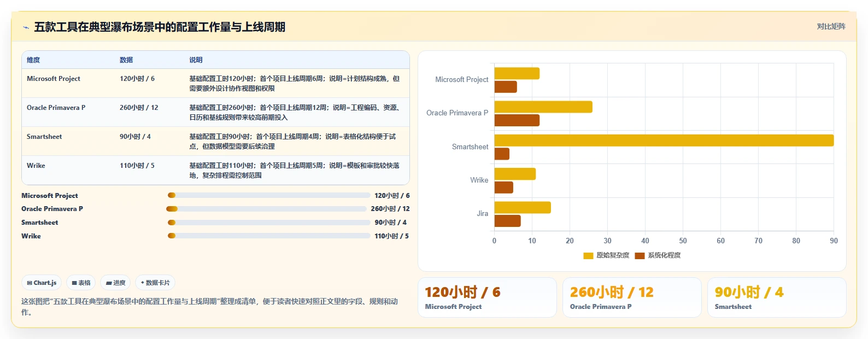The width and height of the screenshot is (868, 339).
Task: Click the 数据 column header
Action: click(126, 60)
